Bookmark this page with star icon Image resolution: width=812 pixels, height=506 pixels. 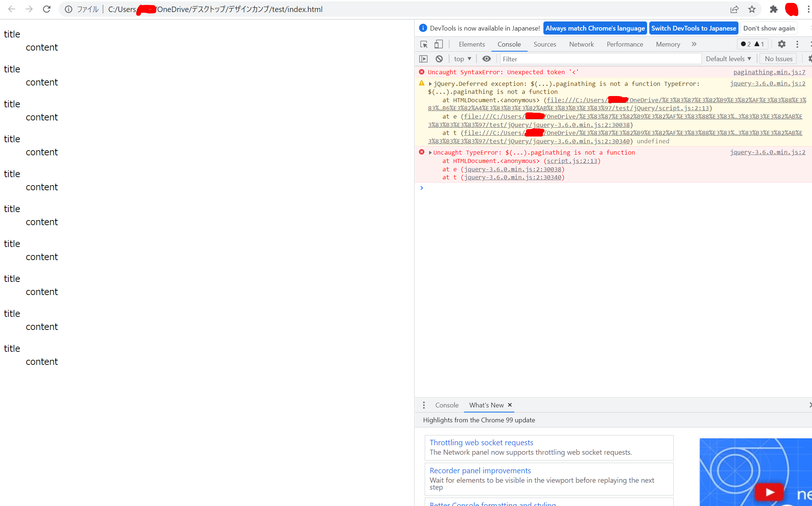[x=752, y=9]
